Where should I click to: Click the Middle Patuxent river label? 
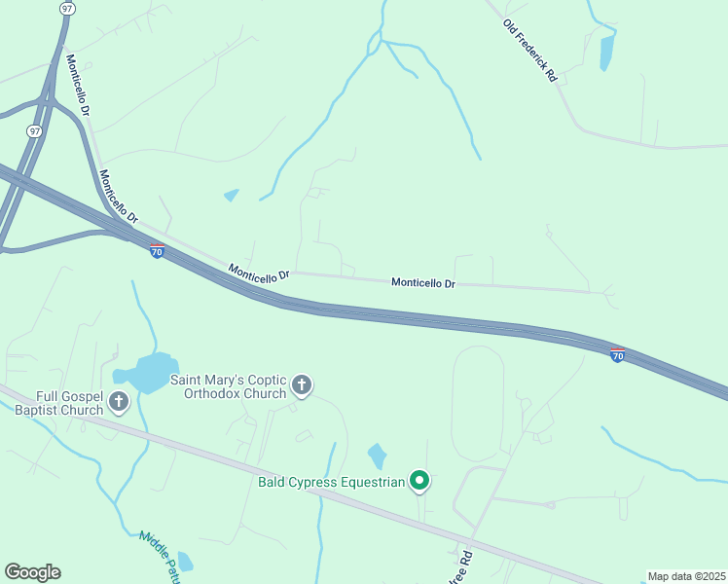[161, 558]
